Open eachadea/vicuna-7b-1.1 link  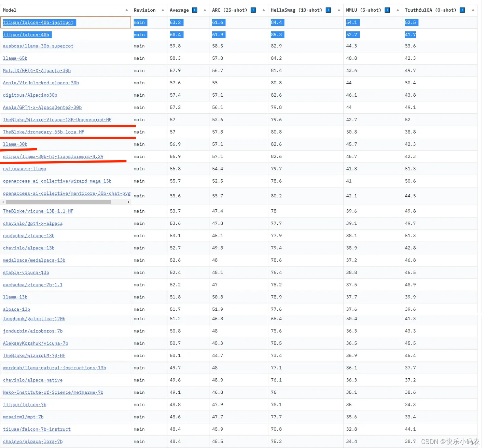point(33,285)
